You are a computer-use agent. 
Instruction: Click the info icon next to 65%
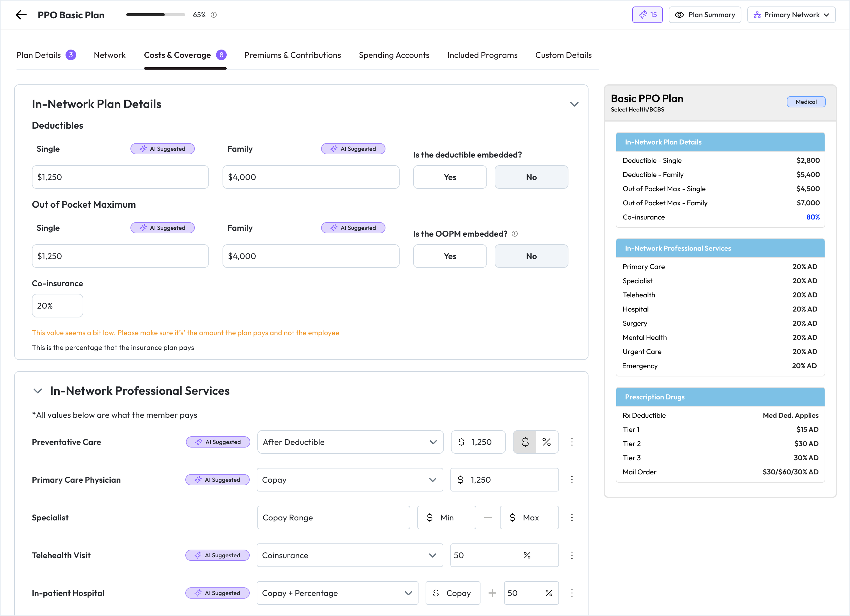(214, 15)
